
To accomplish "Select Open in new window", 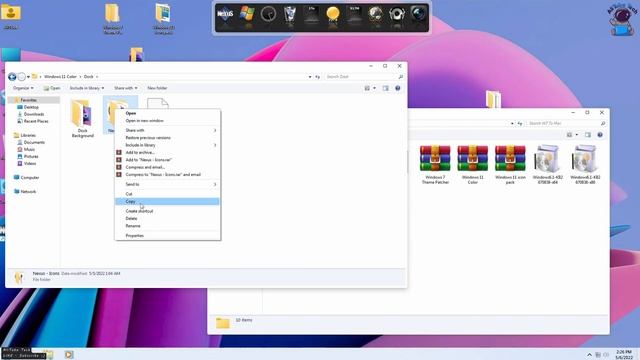I will [168, 121].
